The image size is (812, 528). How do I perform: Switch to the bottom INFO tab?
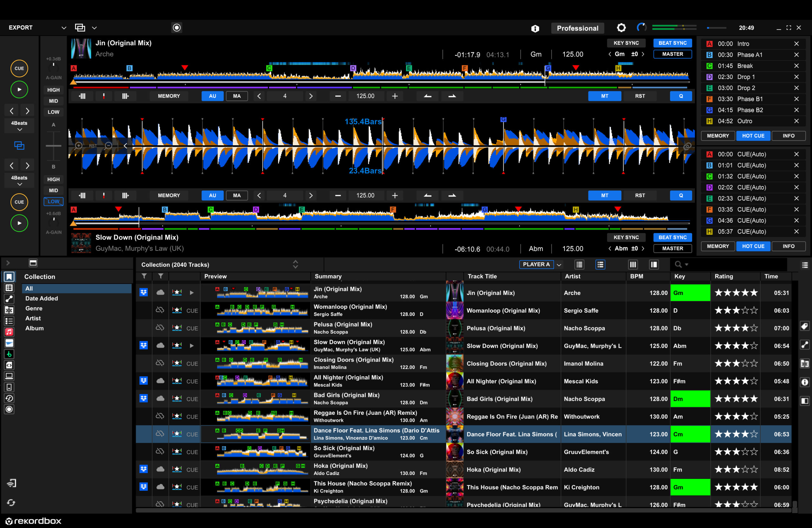(788, 246)
